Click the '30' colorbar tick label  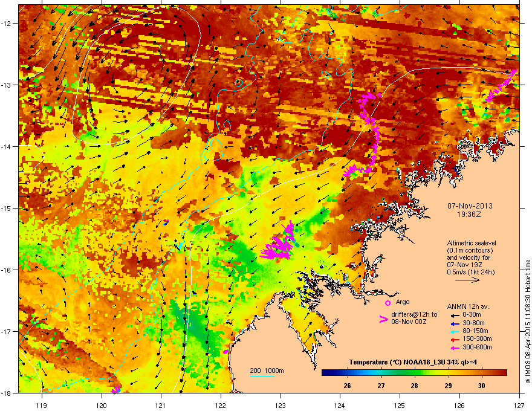tap(481, 386)
